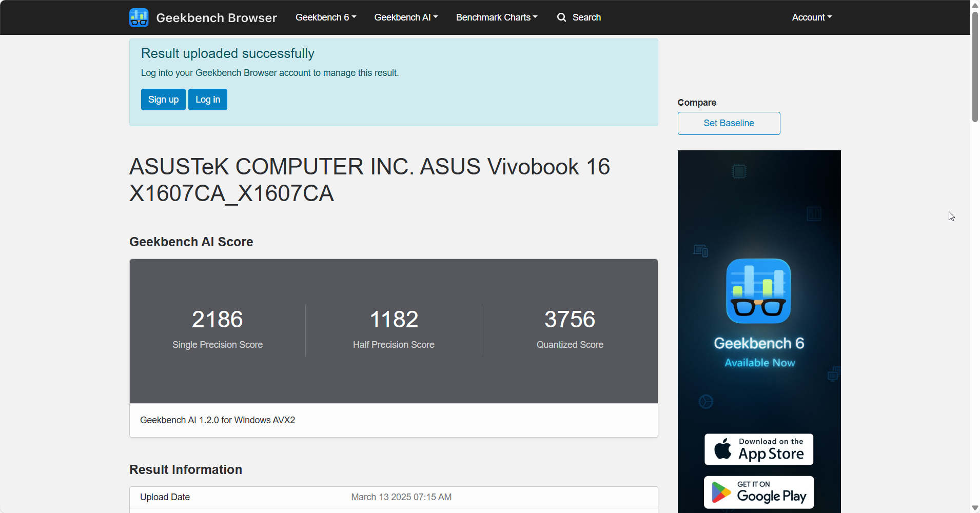This screenshot has height=513, width=980.
Task: Click the Compare label in sidebar
Action: pos(697,103)
